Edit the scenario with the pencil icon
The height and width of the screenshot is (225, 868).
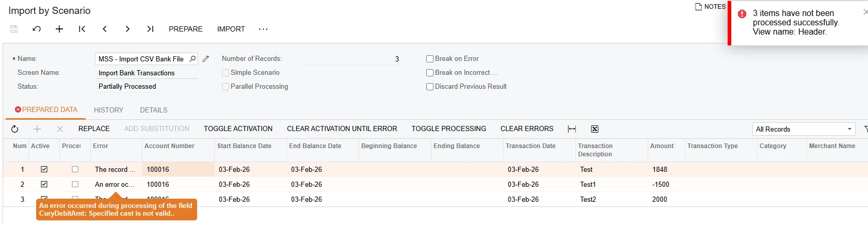(x=205, y=59)
